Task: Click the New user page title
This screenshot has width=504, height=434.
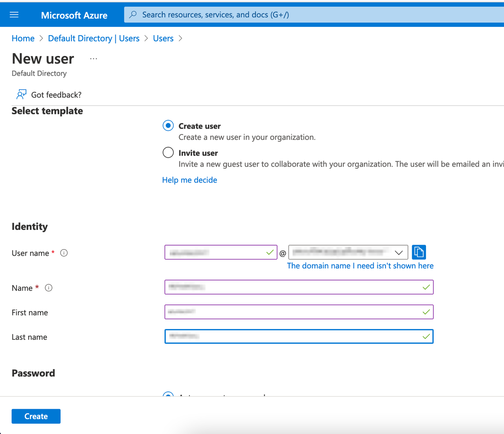Action: [x=43, y=59]
